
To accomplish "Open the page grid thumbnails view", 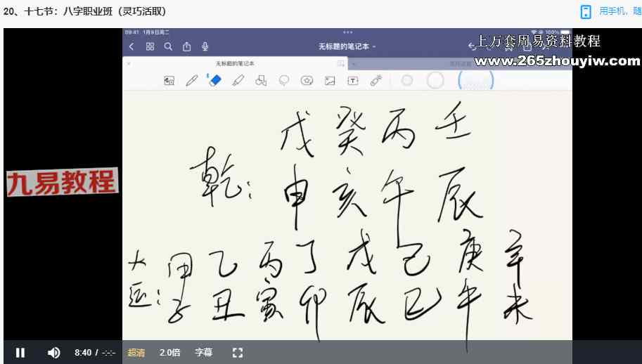I will click(150, 46).
